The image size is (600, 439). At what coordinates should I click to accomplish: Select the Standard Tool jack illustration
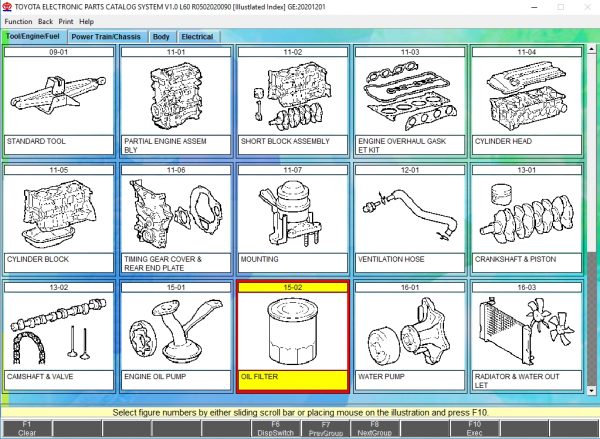click(x=59, y=96)
